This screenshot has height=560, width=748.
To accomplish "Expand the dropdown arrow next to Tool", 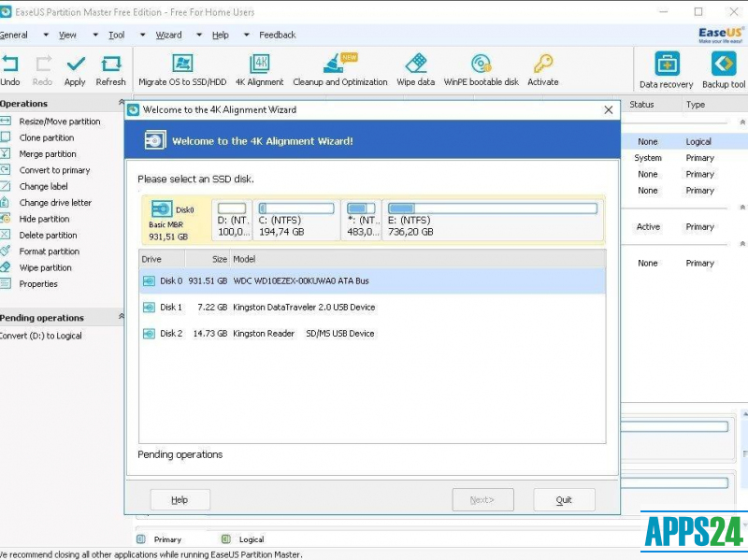I will click(143, 35).
